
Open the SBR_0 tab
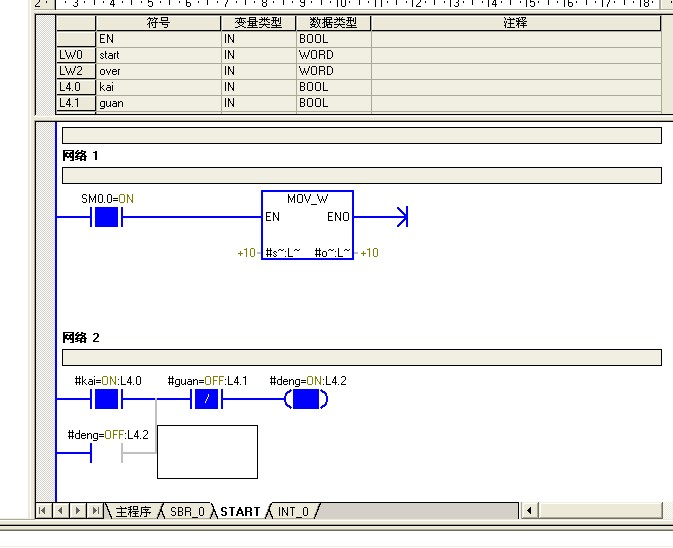coord(186,511)
